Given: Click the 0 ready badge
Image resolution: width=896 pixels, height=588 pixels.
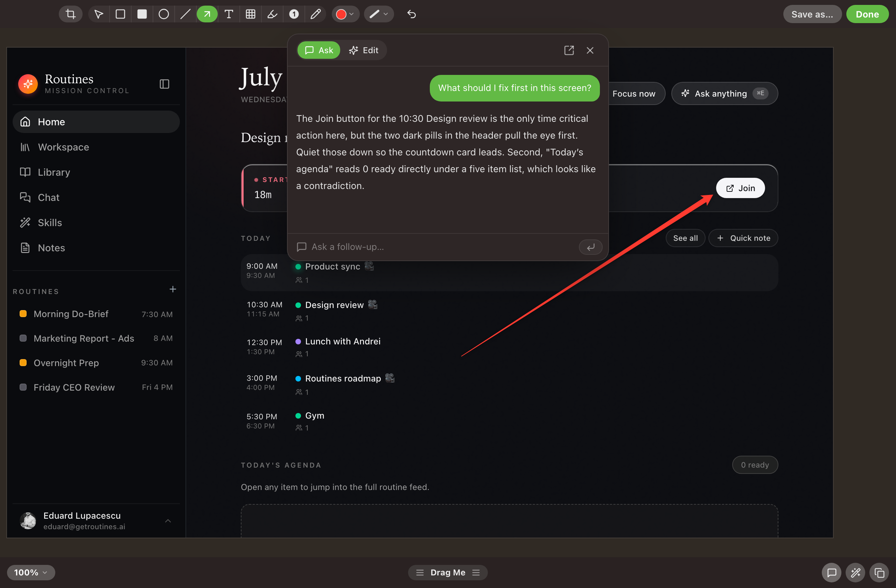Looking at the screenshot, I should (x=755, y=465).
